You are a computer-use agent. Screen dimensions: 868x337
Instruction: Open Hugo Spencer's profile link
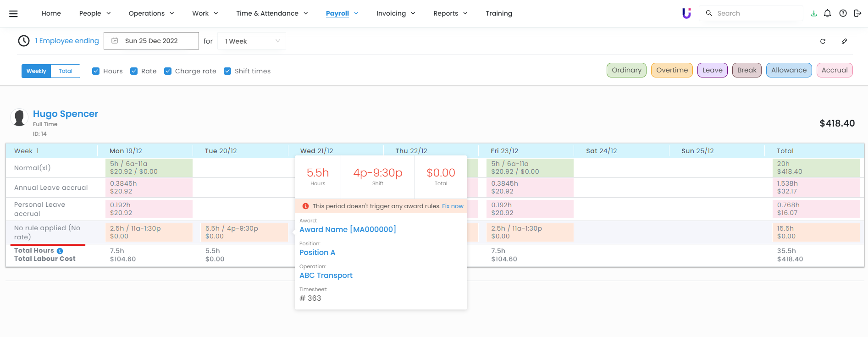pos(66,114)
